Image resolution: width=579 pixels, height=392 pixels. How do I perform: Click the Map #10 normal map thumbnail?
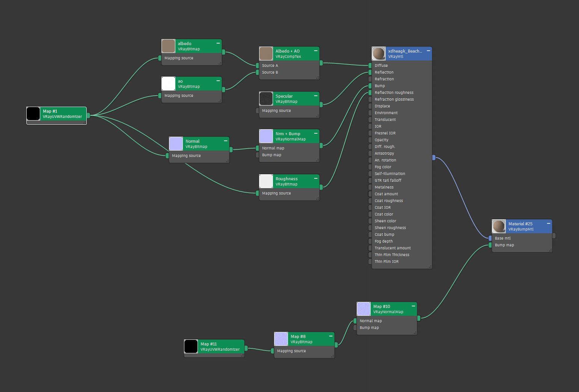pos(363,309)
